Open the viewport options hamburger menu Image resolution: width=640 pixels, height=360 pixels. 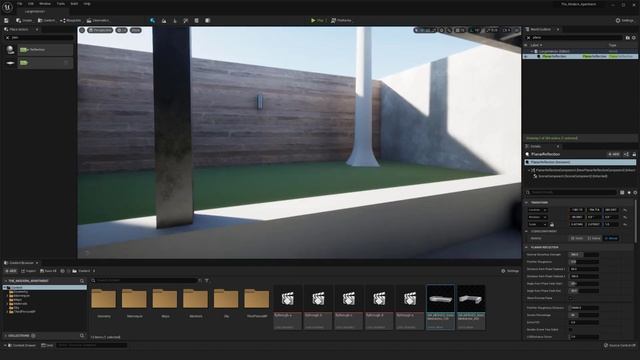[x=82, y=30]
